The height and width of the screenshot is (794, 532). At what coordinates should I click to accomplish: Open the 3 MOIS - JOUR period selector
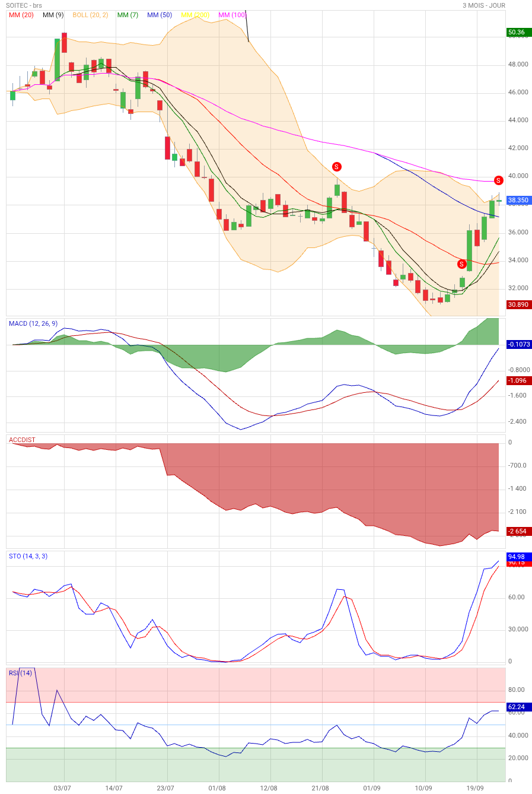[484, 5]
